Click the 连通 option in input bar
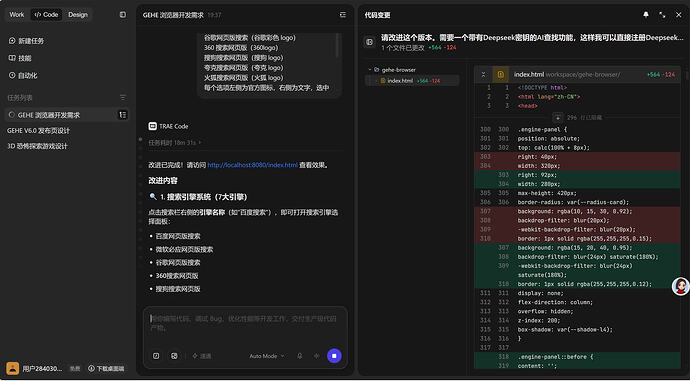690x381 pixels. pyautogui.click(x=202, y=356)
